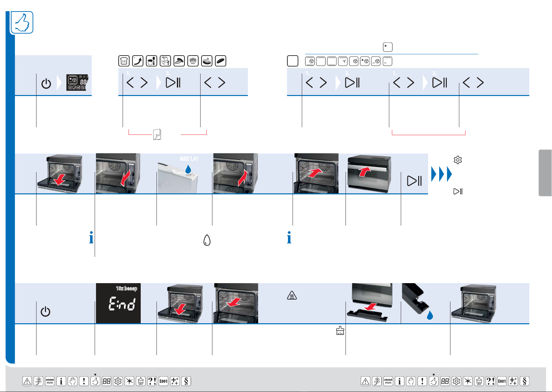552x392 pixels.
Task: Click the empty square box before mode icons
Action: click(x=293, y=61)
